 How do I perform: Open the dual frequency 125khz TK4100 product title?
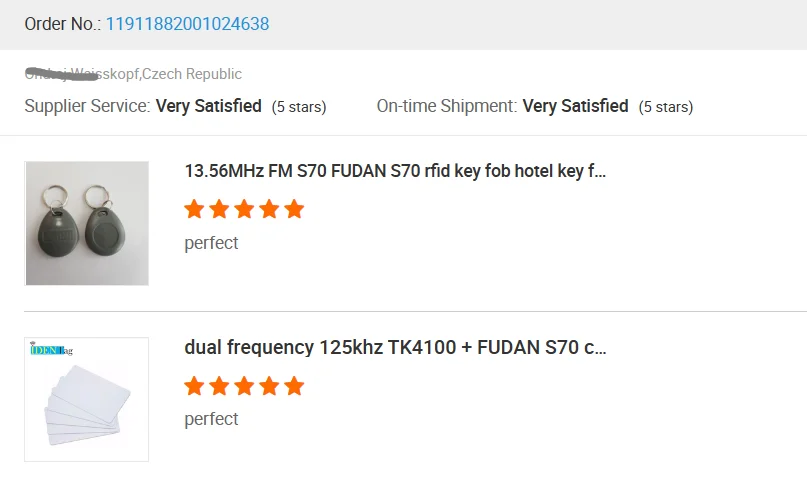[395, 348]
